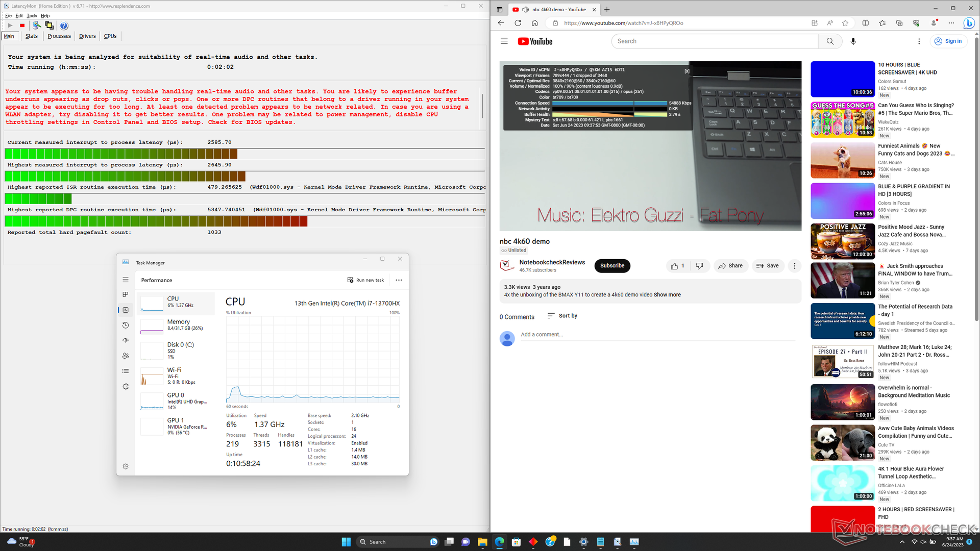Image resolution: width=980 pixels, height=551 pixels.
Task: Open Task Manager App history page icon
Action: coord(126,325)
